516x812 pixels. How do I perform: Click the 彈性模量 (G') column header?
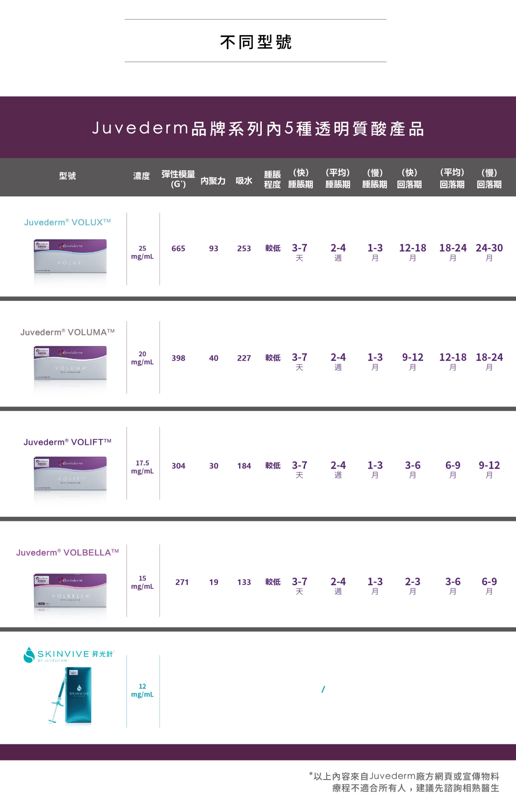[x=178, y=179]
